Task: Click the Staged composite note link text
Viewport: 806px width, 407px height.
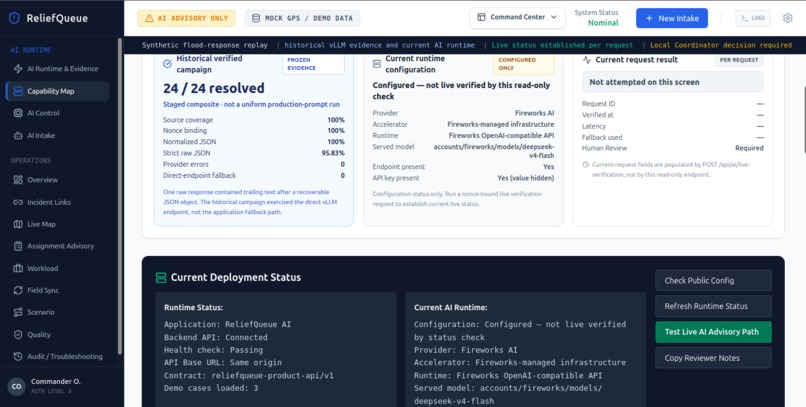Action: point(251,105)
